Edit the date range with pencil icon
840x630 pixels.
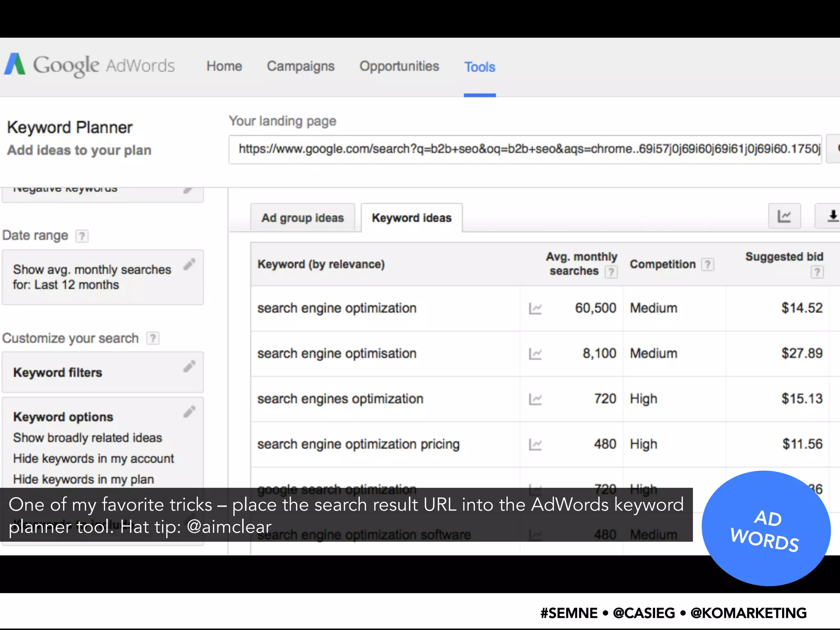pos(189,265)
